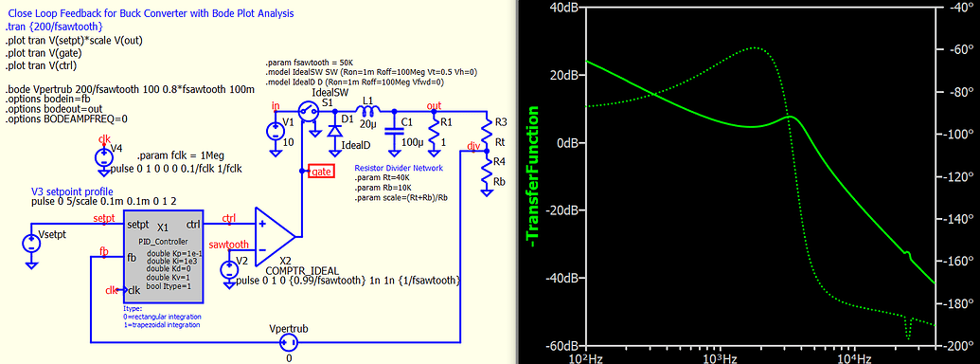The width and height of the screenshot is (980, 364).
Task: Click the Resistor Divider Network label
Action: click(x=398, y=168)
